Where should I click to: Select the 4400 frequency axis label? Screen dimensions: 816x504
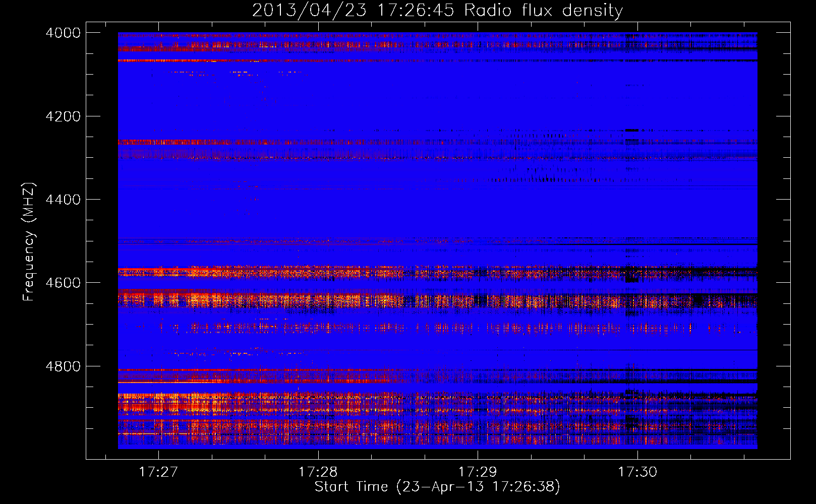click(63, 200)
